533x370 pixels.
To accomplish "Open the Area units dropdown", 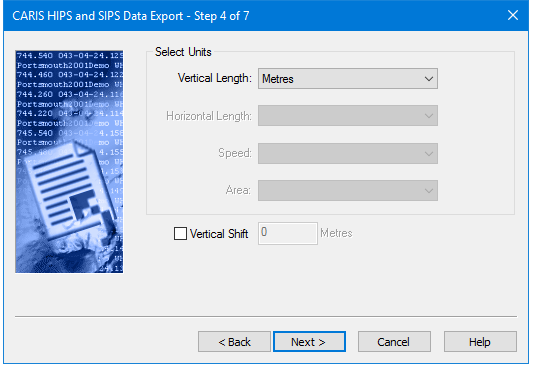I will click(x=348, y=190).
